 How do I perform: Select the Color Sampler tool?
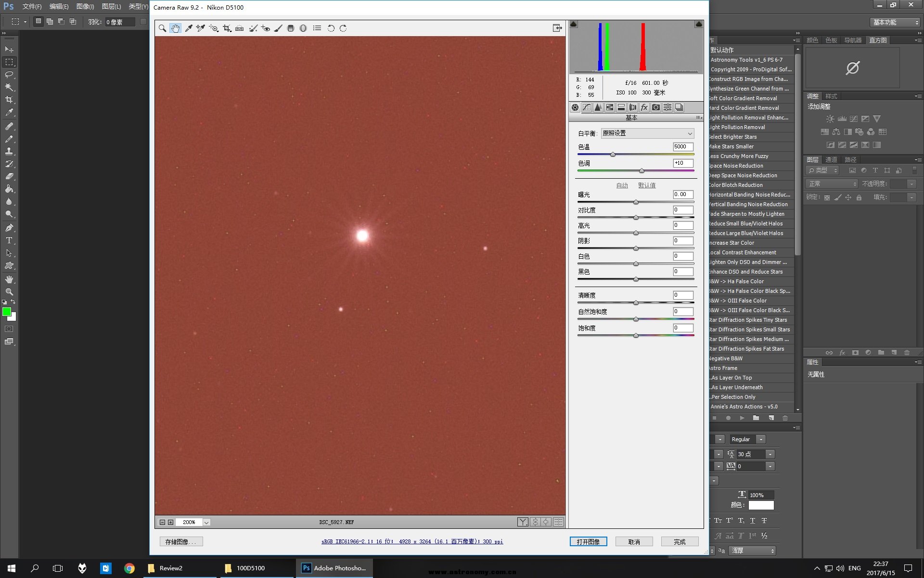point(201,28)
